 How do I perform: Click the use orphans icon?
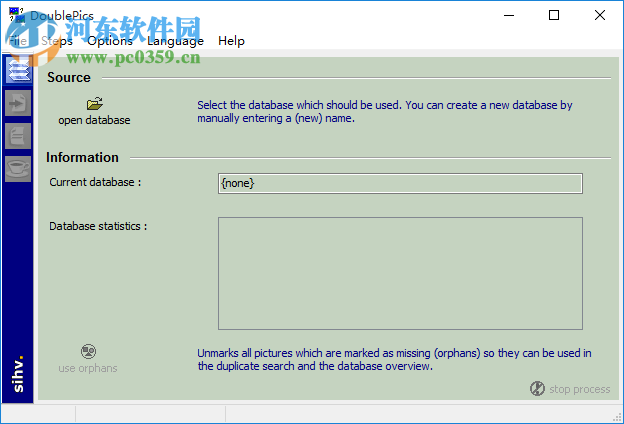pos(88,352)
